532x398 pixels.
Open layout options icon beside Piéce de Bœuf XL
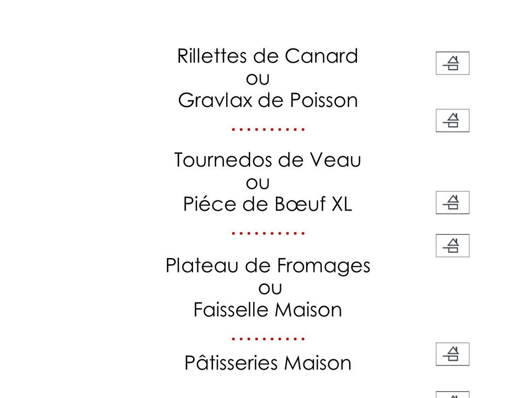point(452,202)
